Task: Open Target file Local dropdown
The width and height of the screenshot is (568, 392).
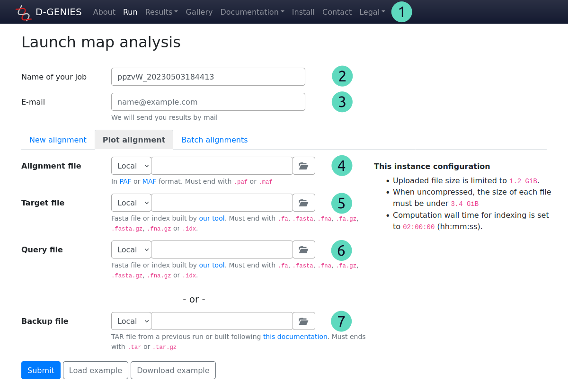Action: (x=131, y=203)
